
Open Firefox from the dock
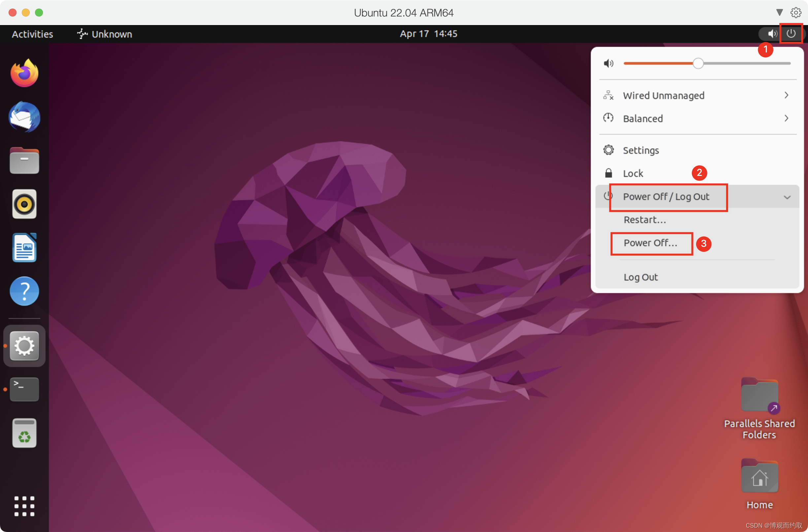coord(24,73)
